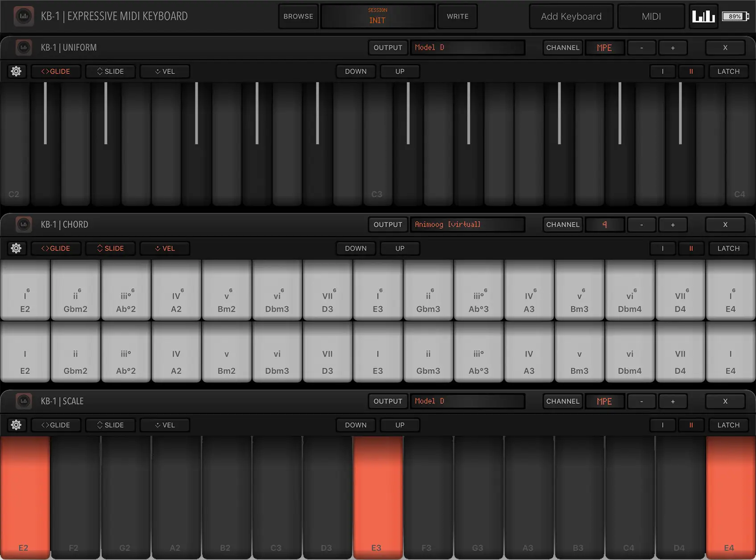Select row mode I on Uniform keyboard
Image resolution: width=756 pixels, height=560 pixels.
[x=662, y=71]
